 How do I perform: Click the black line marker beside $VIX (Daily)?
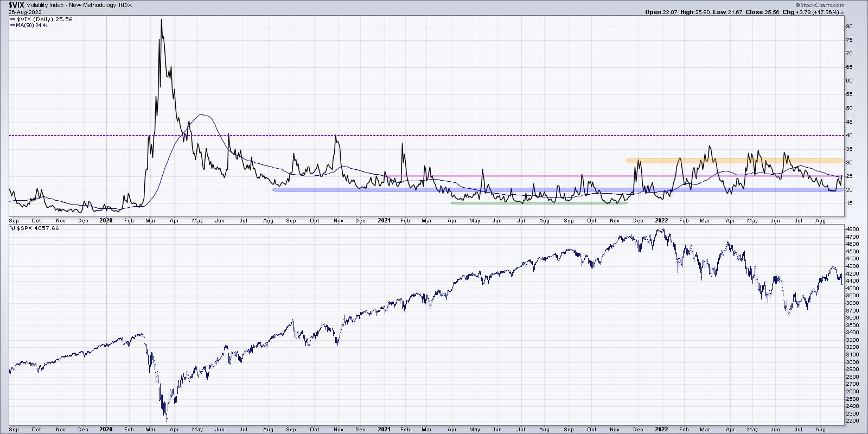click(13, 19)
